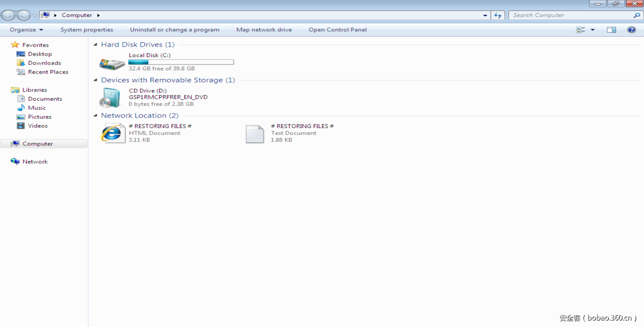Screen dimensions: 644x327
Task: Click Network Location (2) header
Action: [x=140, y=116]
